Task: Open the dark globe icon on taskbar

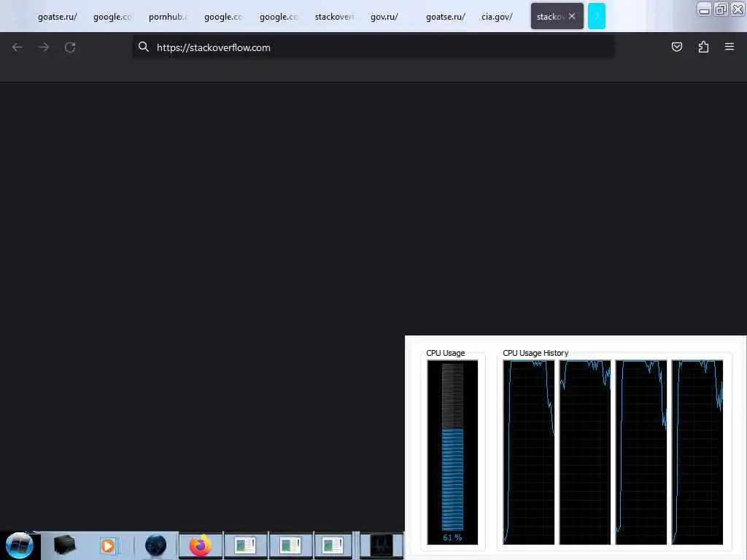Action: click(156, 545)
